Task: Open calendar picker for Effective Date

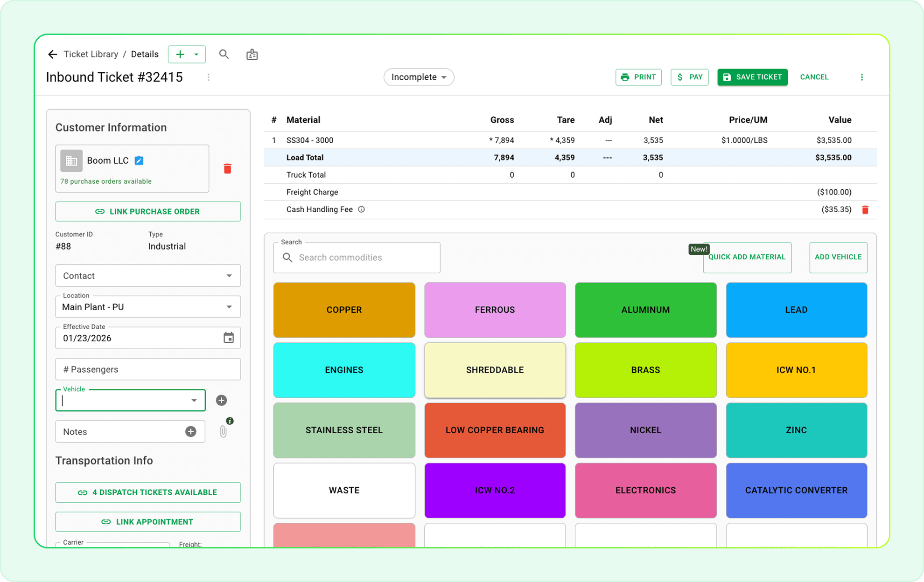Action: pos(228,338)
